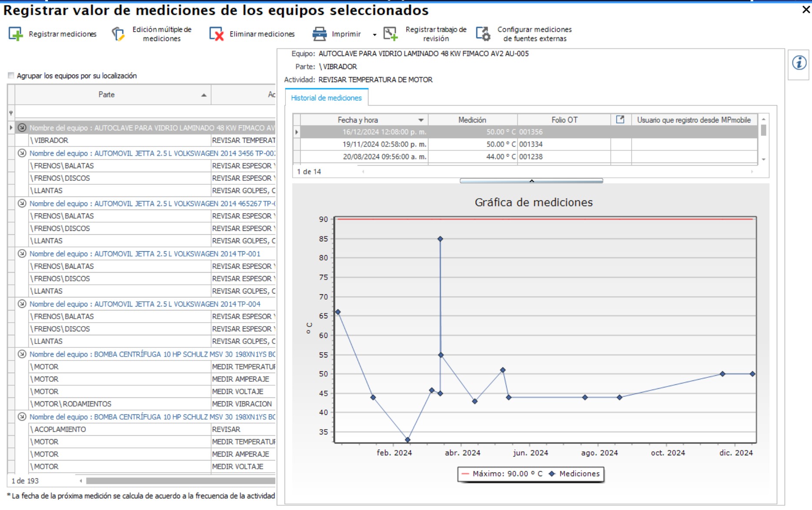Click the row indicator arrow of selected equipment
The width and height of the screenshot is (812, 510).
pos(11,128)
